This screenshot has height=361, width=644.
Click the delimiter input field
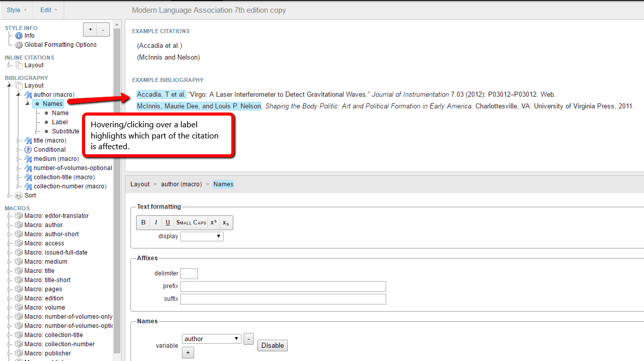[x=189, y=273]
